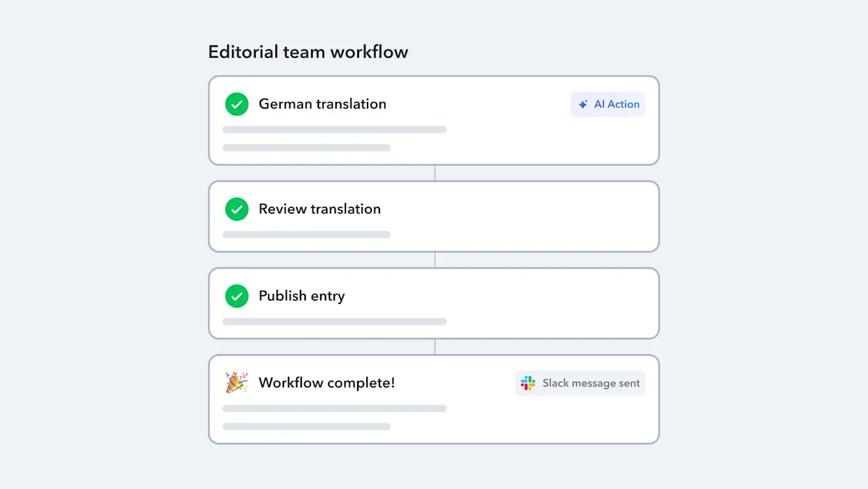Open the German translation step title
This screenshot has width=868, height=489.
[322, 104]
